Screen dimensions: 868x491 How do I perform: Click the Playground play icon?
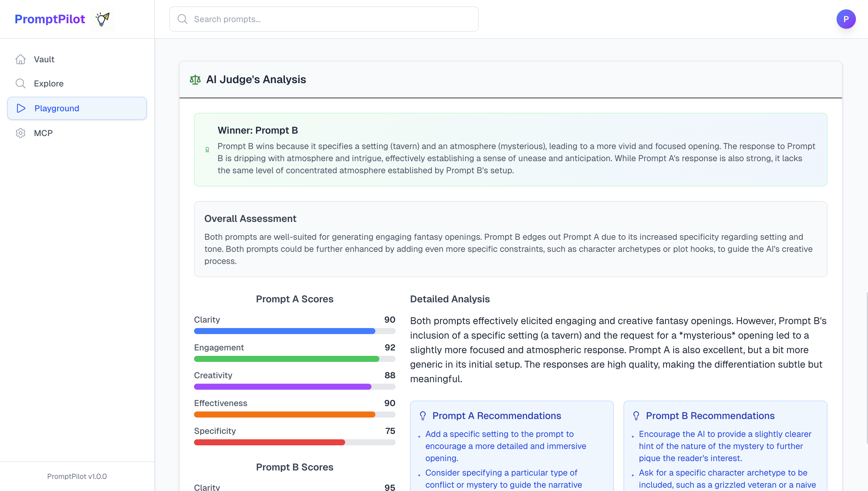[x=21, y=108]
